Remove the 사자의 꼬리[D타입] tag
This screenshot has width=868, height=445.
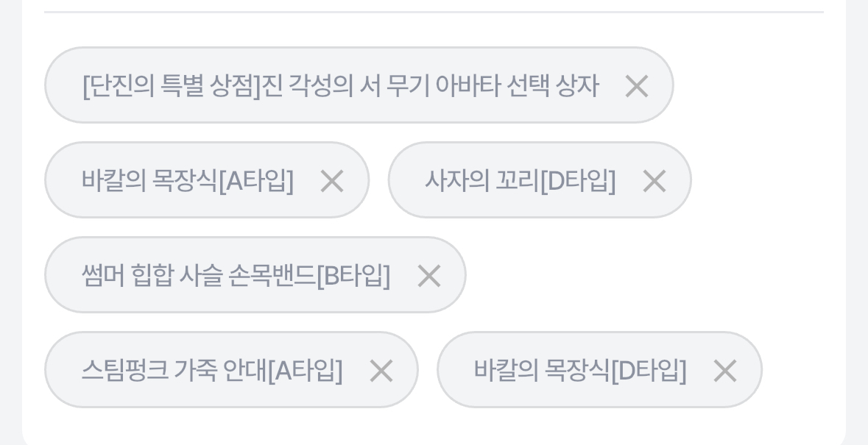pos(654,181)
